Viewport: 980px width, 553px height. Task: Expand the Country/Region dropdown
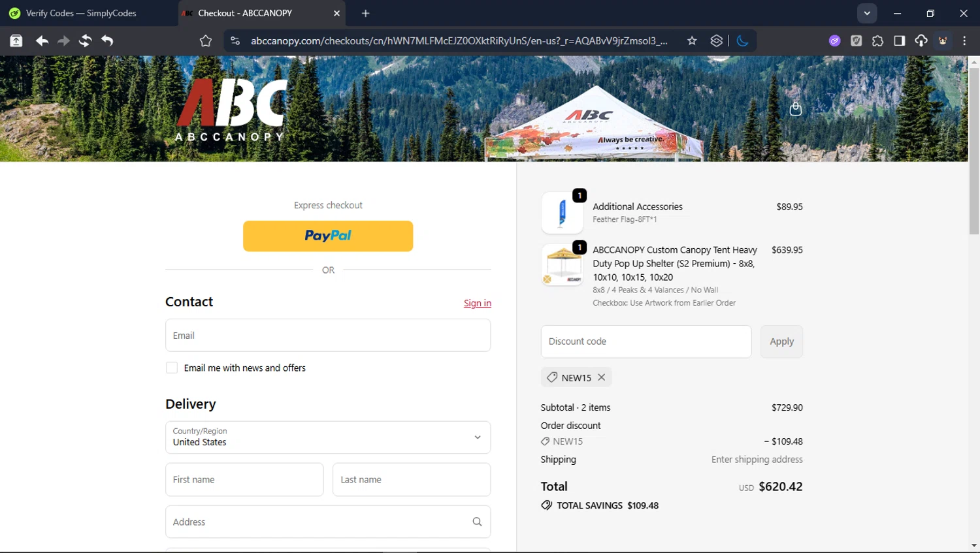tap(328, 437)
